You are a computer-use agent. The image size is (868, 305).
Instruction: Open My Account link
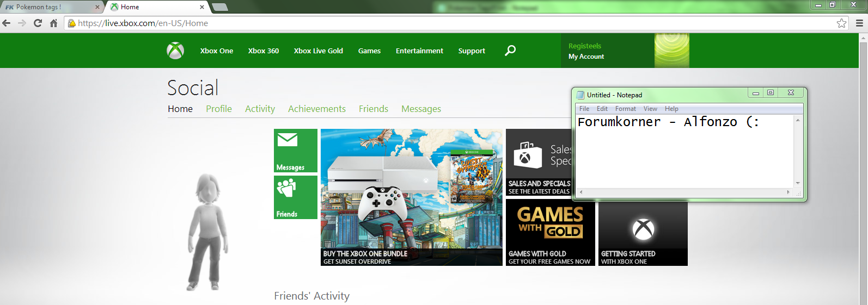coord(586,57)
